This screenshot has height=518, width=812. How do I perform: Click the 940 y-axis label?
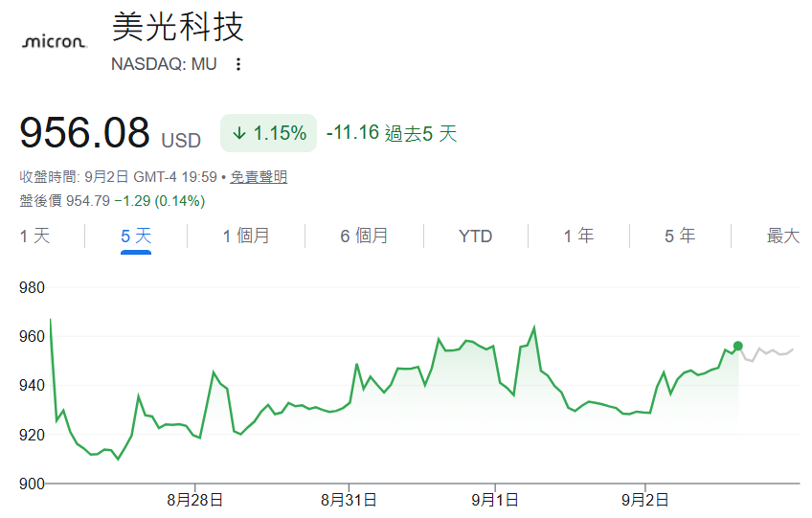(32, 386)
